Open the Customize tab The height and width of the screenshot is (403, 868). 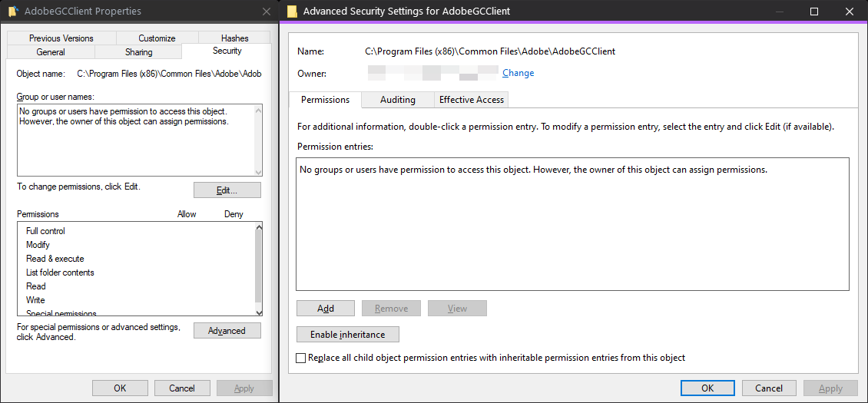(157, 38)
